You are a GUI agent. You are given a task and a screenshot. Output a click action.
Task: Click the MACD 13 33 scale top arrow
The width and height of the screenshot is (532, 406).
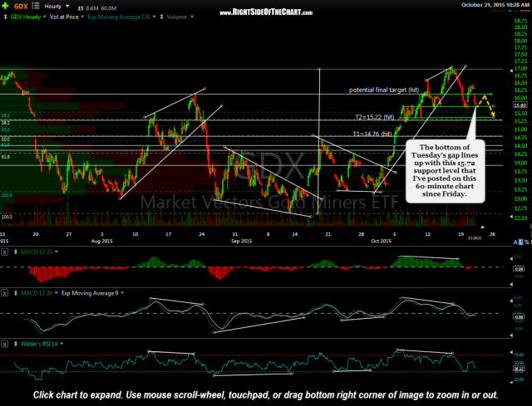point(511,258)
